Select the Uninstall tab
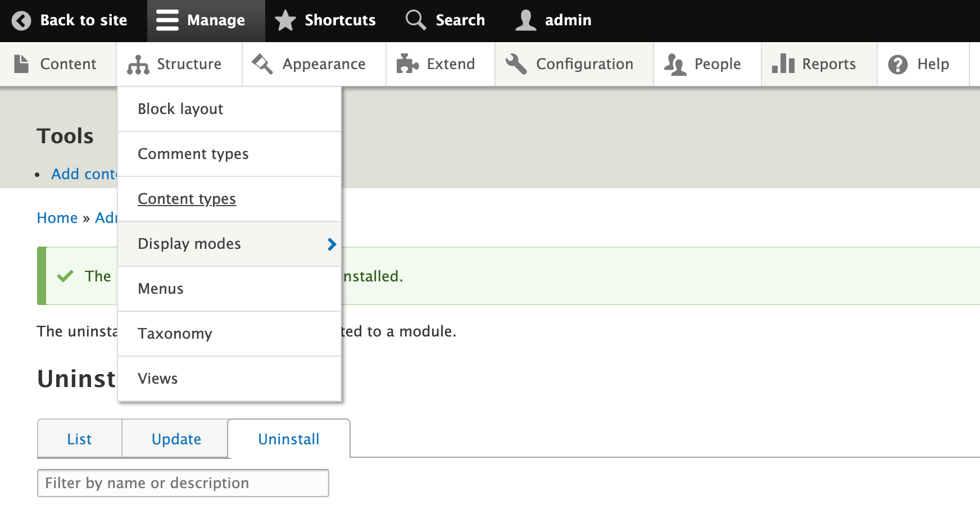The height and width of the screenshot is (505, 980). coord(289,439)
